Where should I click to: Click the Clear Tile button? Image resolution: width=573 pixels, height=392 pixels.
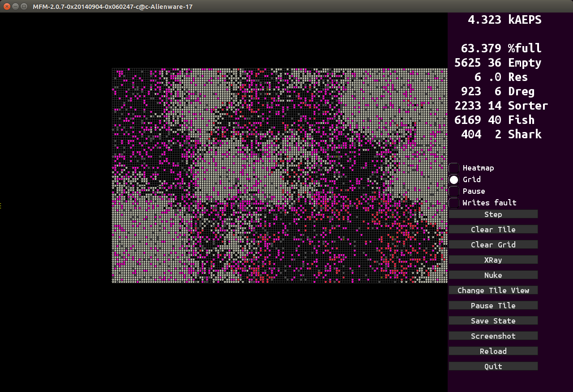point(493,230)
